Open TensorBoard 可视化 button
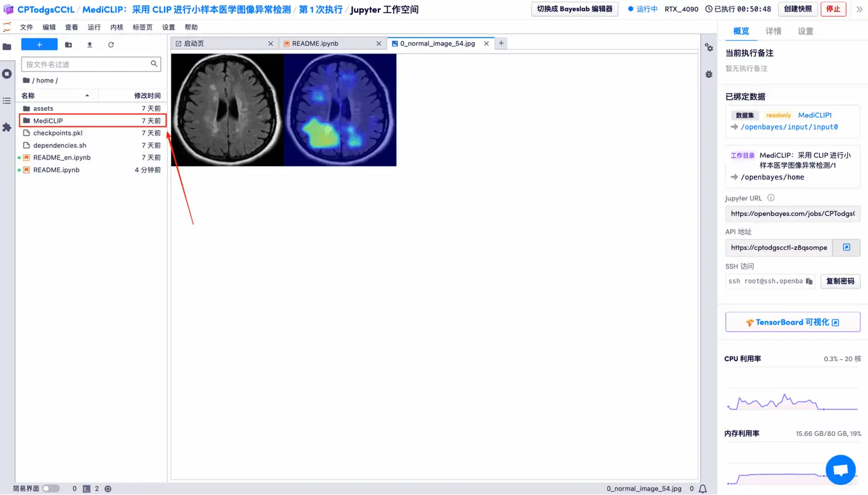 (x=793, y=322)
